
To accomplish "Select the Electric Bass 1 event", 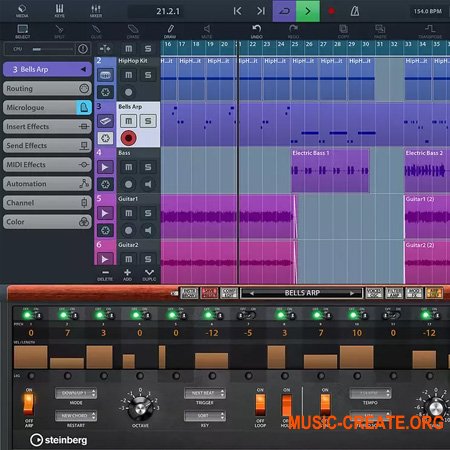I will click(330, 170).
